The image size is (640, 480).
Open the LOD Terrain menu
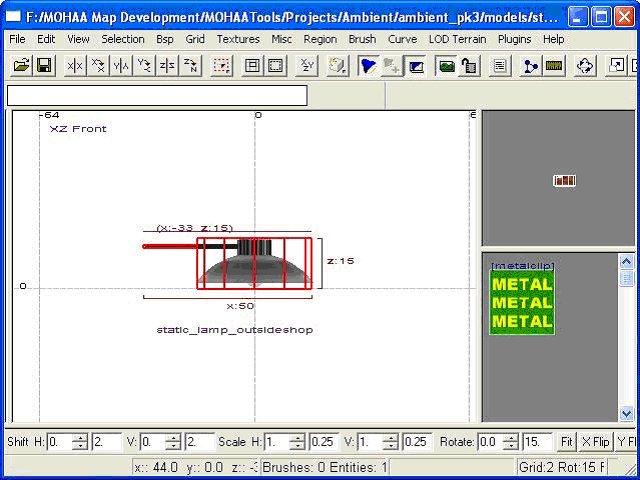coord(457,39)
